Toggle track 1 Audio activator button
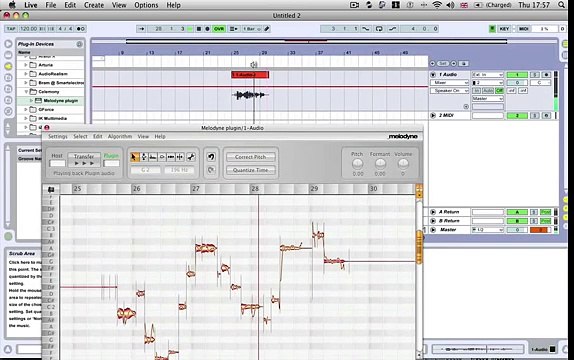574x360 pixels. click(517, 75)
